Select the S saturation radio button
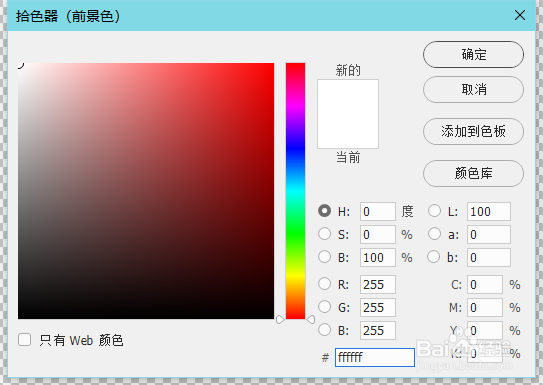This screenshot has width=543, height=385. [x=324, y=234]
